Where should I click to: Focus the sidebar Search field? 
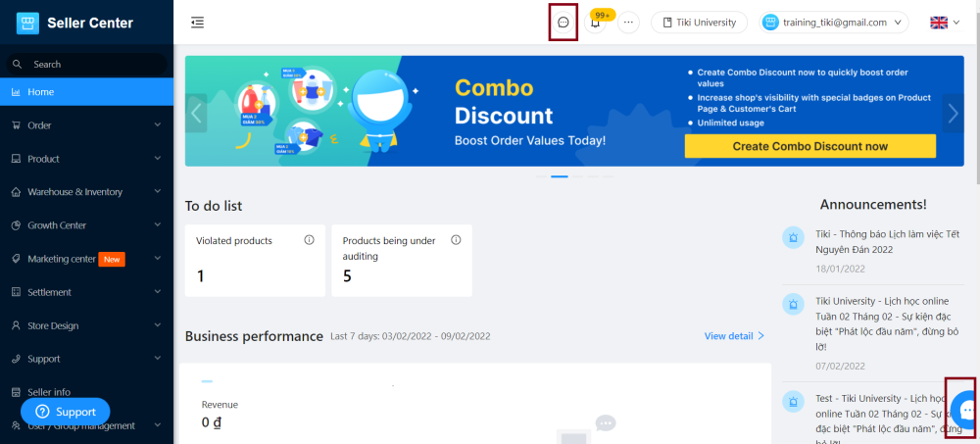coord(87,64)
